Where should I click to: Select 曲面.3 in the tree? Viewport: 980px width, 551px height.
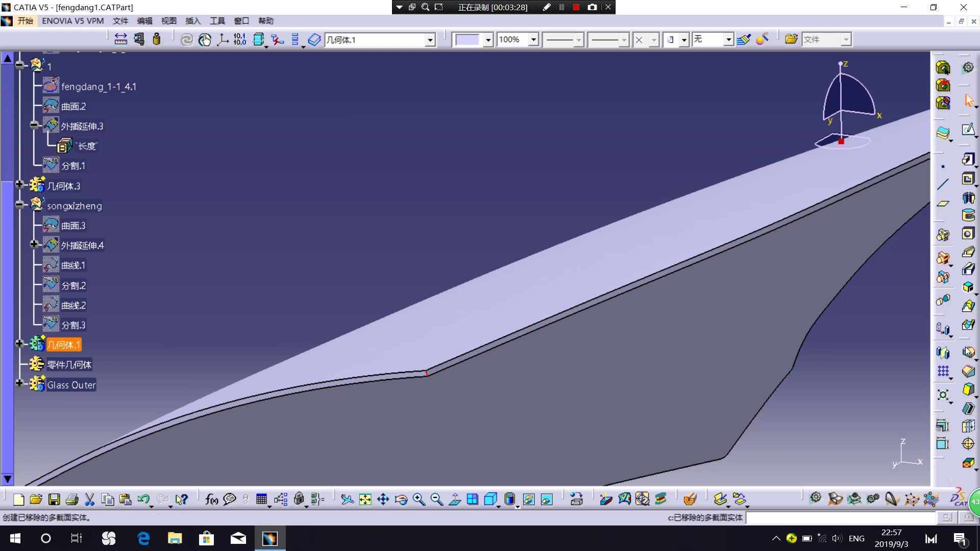point(73,226)
